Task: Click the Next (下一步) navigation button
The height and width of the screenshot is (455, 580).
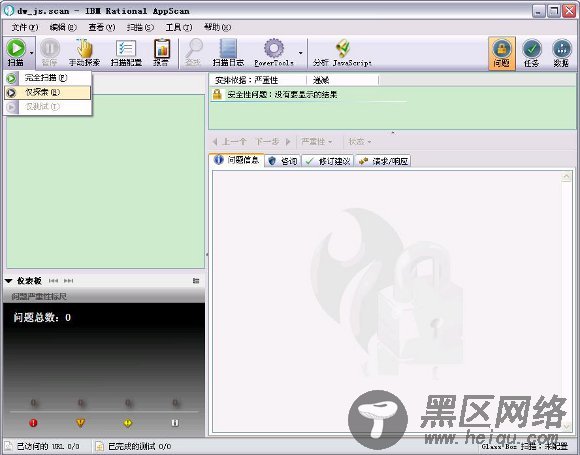Action: [273, 142]
